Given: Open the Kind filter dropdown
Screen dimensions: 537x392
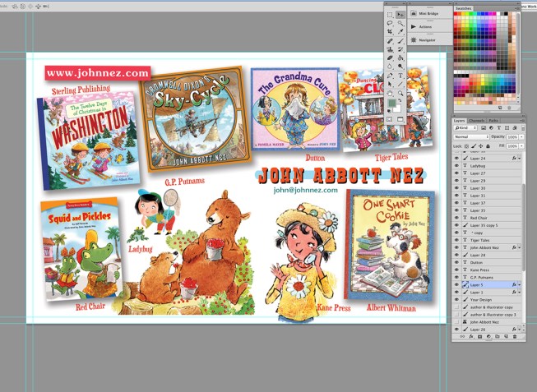Looking at the screenshot, I should coord(465,128).
